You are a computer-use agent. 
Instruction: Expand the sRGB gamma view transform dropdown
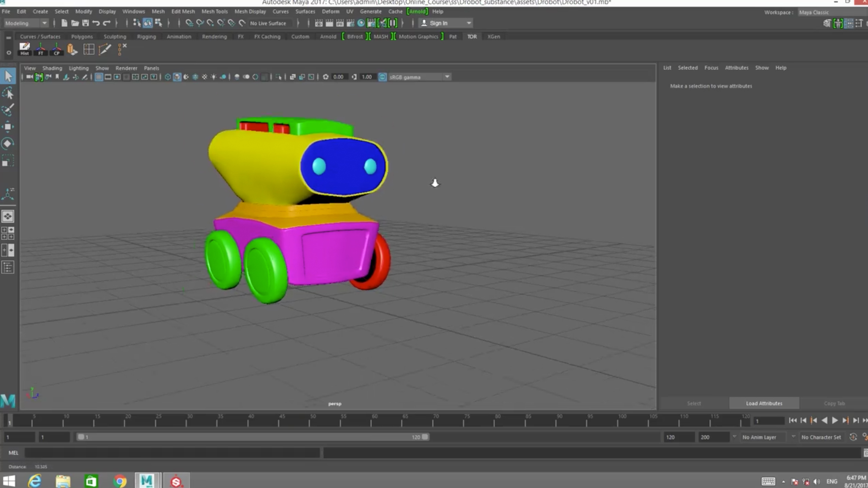[447, 77]
